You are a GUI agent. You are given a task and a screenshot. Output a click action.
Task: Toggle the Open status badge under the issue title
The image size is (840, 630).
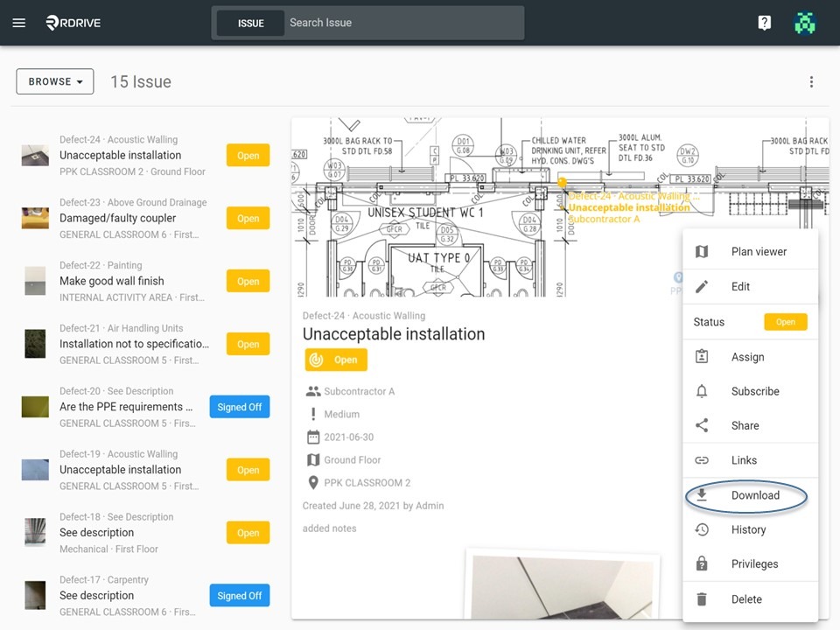pos(336,360)
